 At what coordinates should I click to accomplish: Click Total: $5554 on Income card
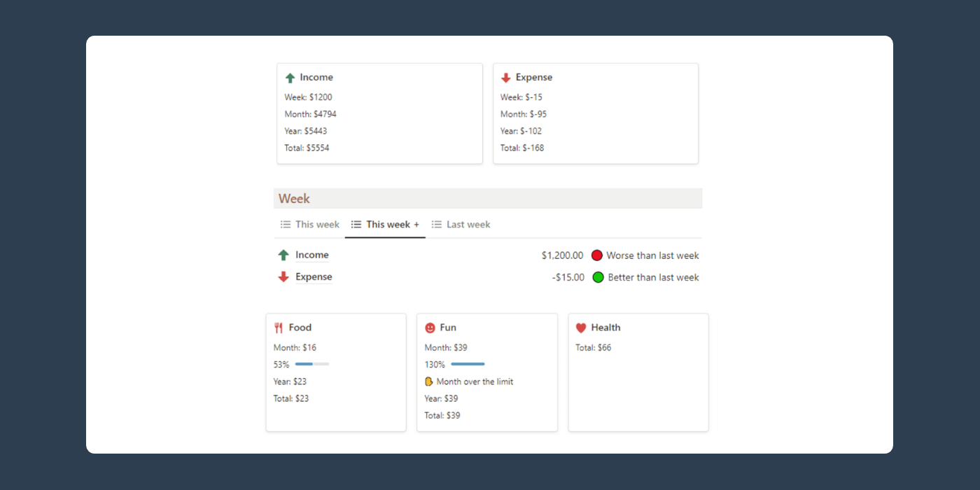pos(307,148)
